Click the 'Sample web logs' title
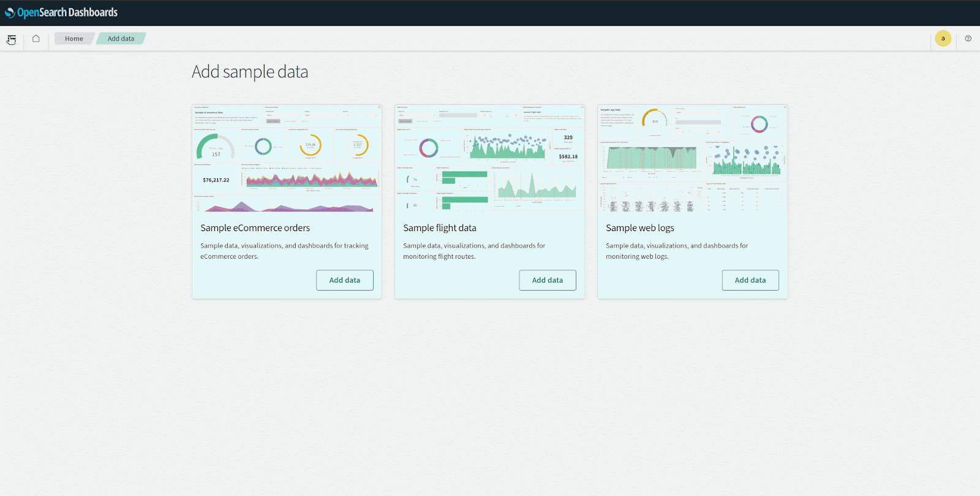The image size is (980, 496). (x=640, y=228)
